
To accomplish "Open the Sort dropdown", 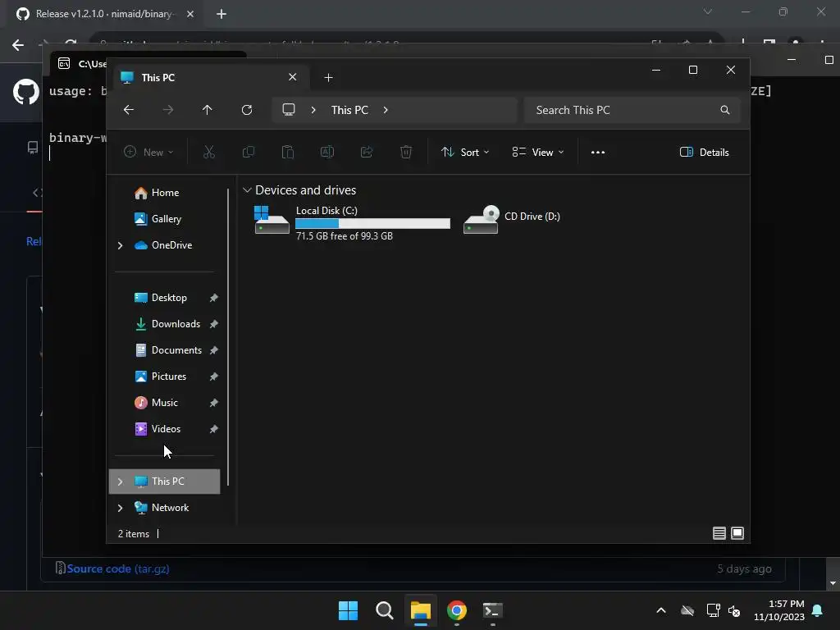I will (x=465, y=152).
